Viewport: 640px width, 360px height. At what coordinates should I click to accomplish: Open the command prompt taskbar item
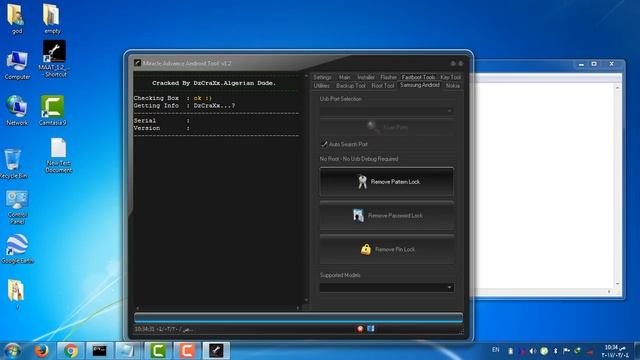(99, 351)
